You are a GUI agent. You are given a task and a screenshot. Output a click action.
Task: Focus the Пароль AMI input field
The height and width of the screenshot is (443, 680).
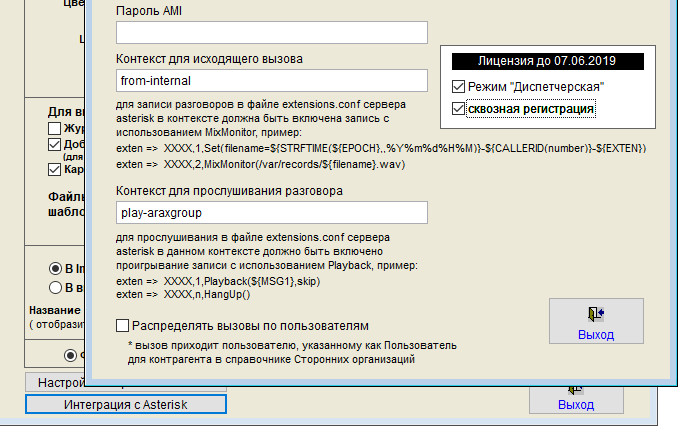click(x=271, y=32)
